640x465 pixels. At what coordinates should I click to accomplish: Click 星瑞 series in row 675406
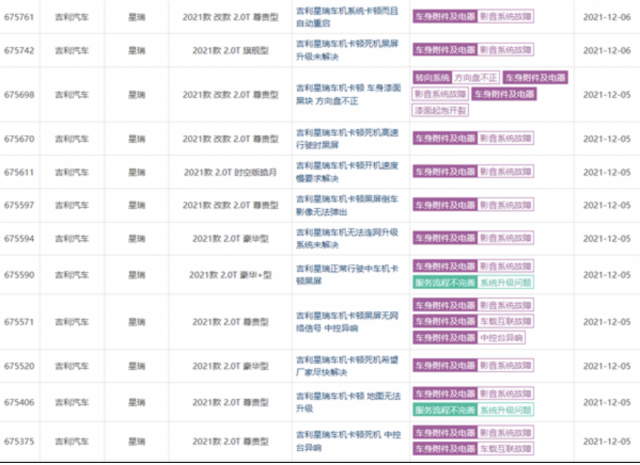pyautogui.click(x=137, y=402)
